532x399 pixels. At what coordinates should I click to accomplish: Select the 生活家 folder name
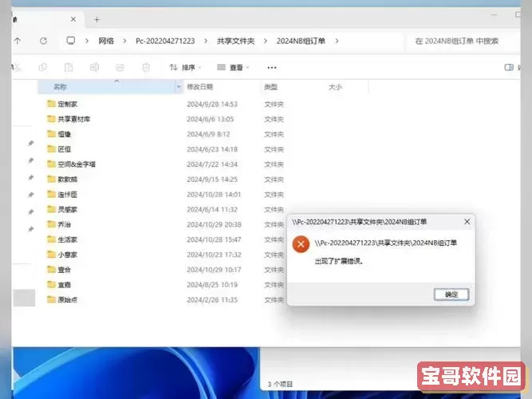coord(68,239)
